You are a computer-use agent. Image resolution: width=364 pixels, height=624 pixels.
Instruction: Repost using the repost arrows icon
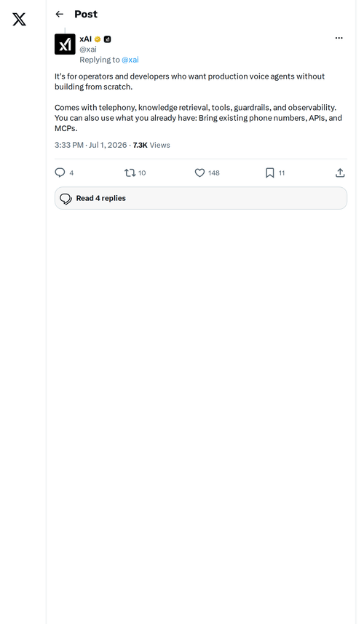coord(130,173)
